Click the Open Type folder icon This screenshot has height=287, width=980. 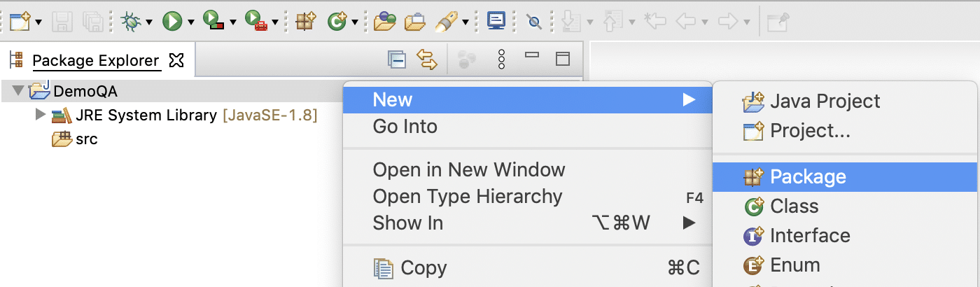(x=384, y=22)
